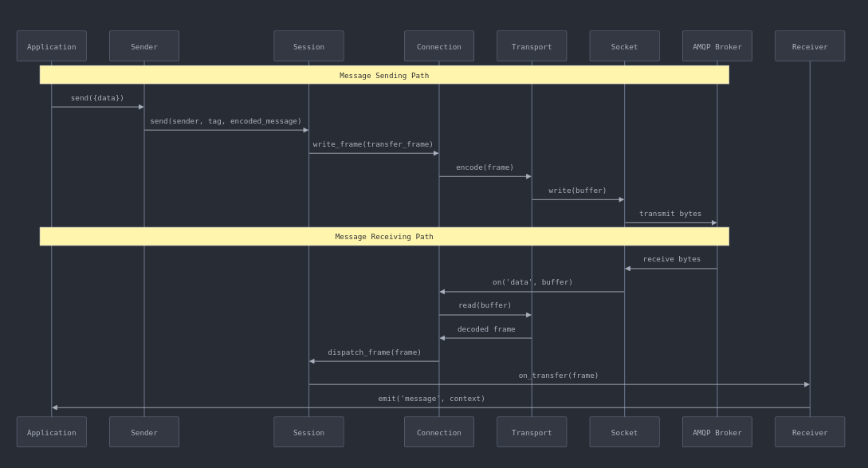
Task: Select the top Connection participant box
Action: click(439, 46)
